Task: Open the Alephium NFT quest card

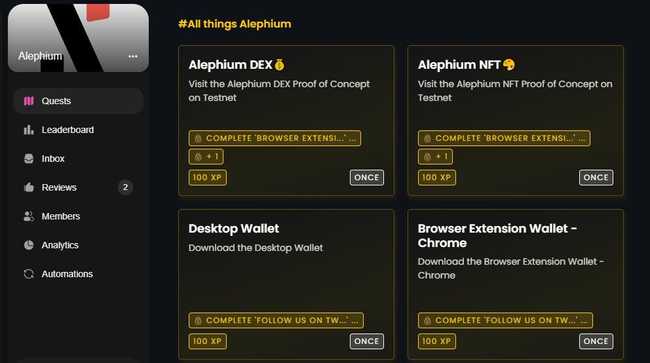Action: (x=515, y=120)
